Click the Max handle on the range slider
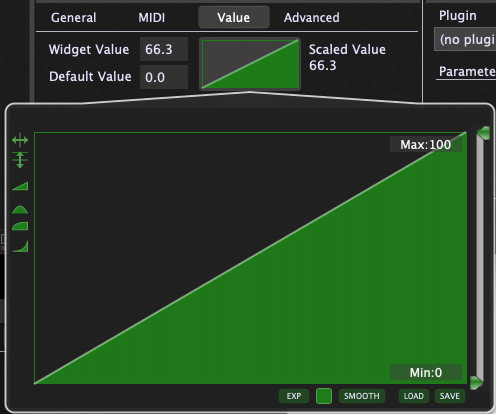 483,133
